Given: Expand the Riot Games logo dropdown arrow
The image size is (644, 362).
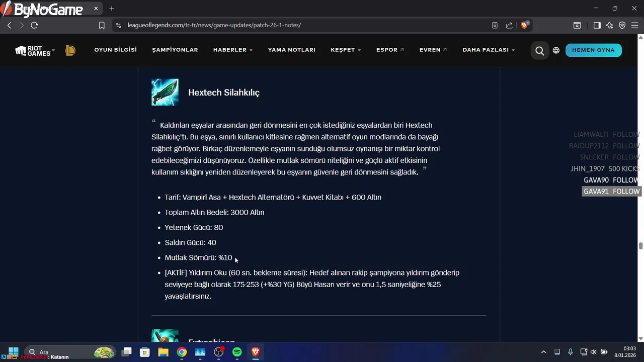Looking at the screenshot, I should 53,51.
